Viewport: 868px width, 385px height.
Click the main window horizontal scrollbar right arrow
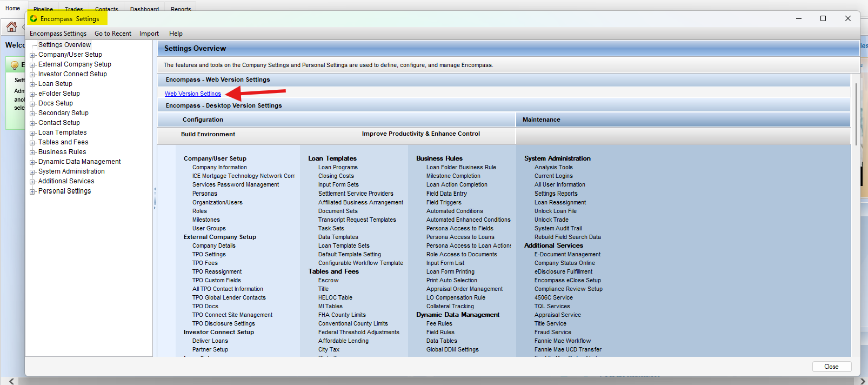863,381
